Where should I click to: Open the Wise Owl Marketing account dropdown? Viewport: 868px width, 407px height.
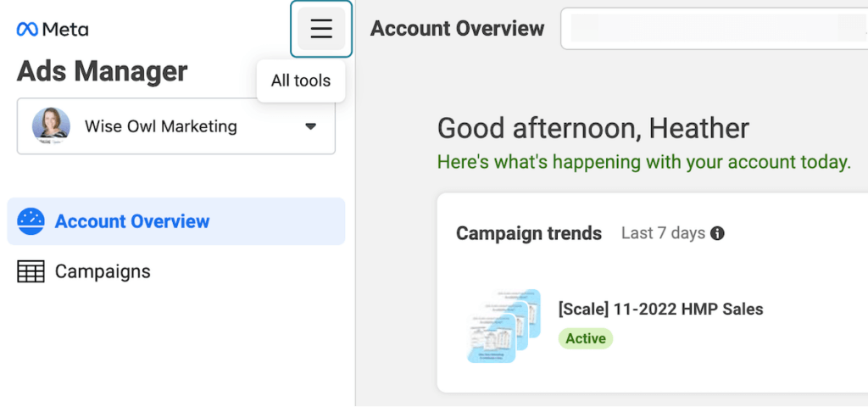click(176, 126)
